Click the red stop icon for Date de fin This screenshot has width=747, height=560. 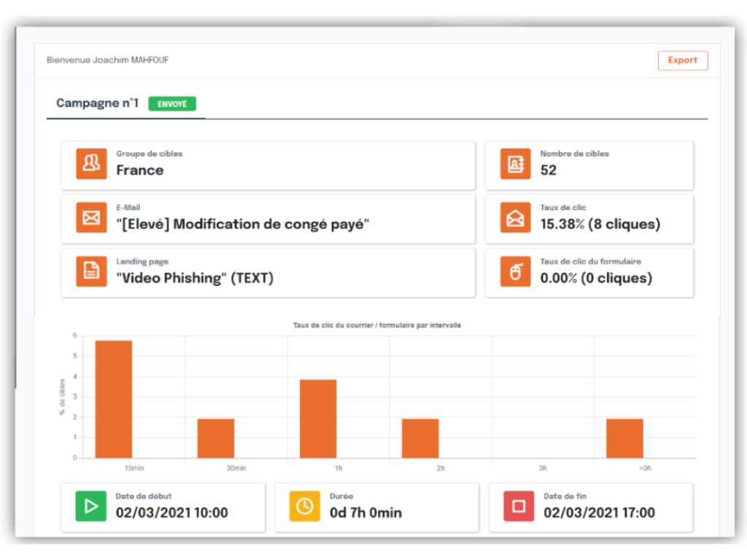click(x=519, y=506)
